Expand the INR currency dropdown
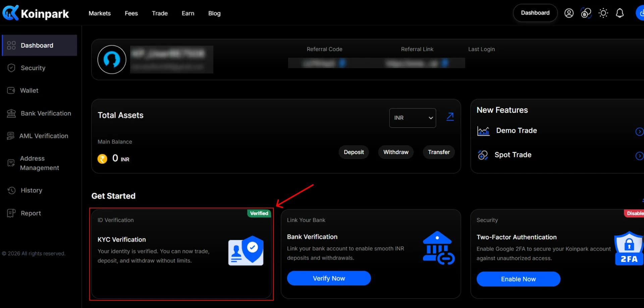The width and height of the screenshot is (644, 308). click(x=413, y=118)
